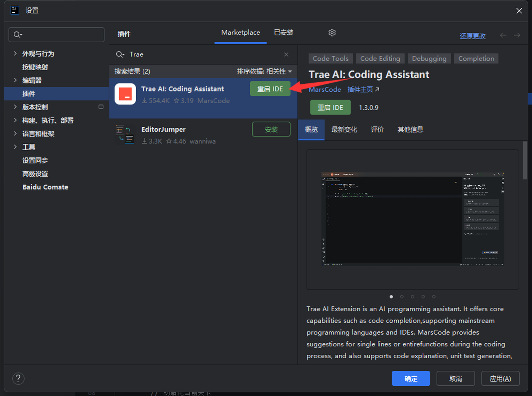Click the 搜索结果 (2) label
This screenshot has width=532, height=396.
coord(132,71)
